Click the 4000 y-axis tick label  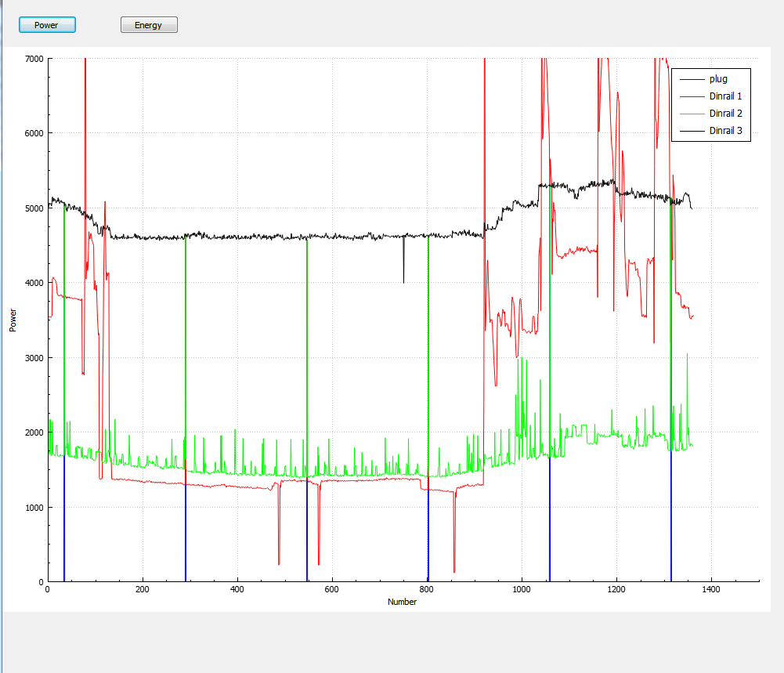(34, 283)
